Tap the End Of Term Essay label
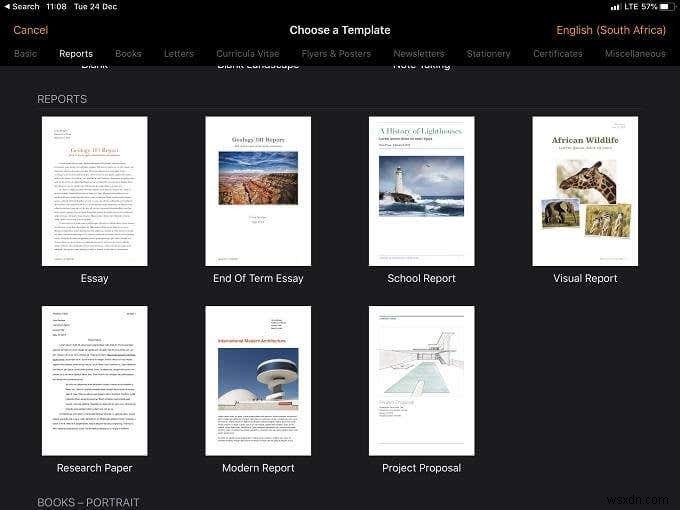This screenshot has width=680, height=510. (258, 278)
